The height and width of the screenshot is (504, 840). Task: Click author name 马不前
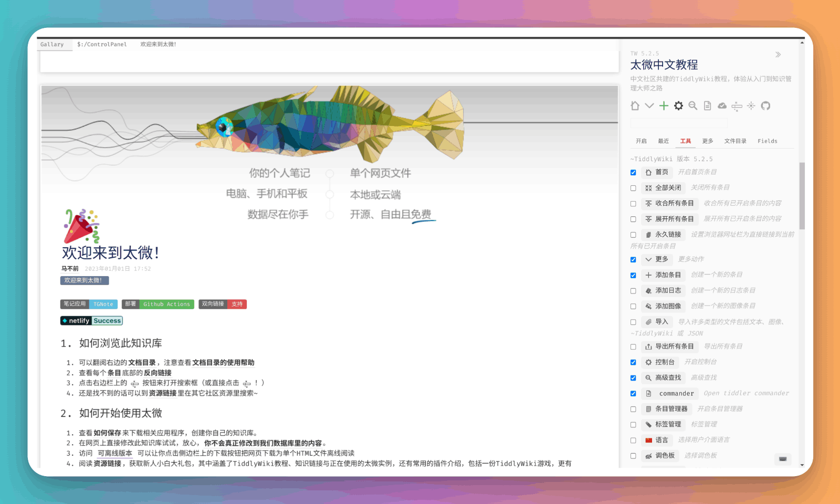point(70,269)
